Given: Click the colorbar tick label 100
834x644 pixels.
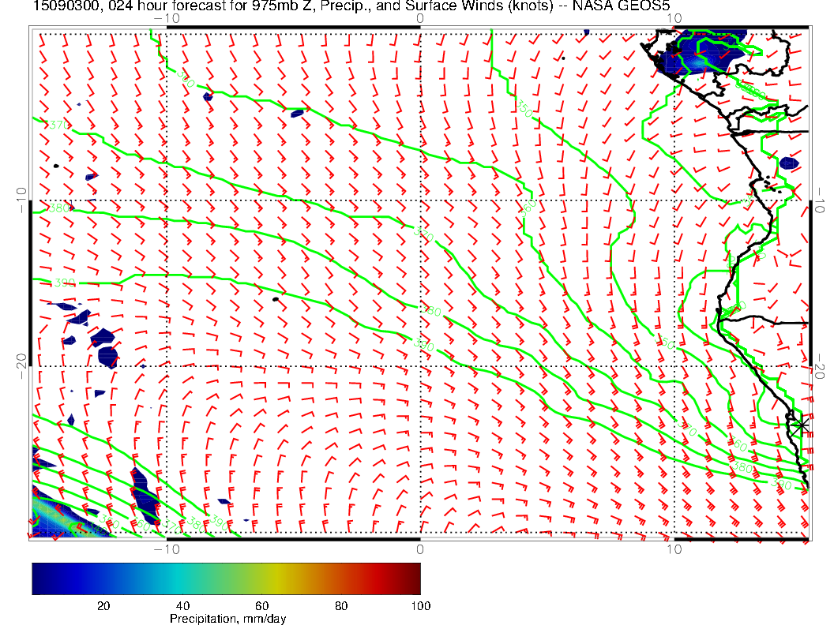Looking at the screenshot, I should 421,606.
